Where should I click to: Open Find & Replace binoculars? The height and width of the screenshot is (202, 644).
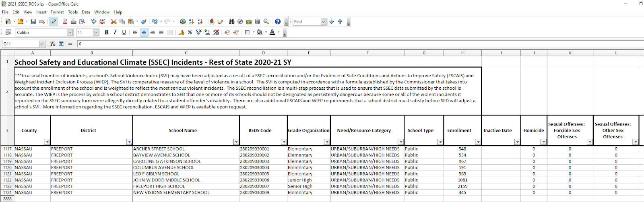click(x=231, y=21)
